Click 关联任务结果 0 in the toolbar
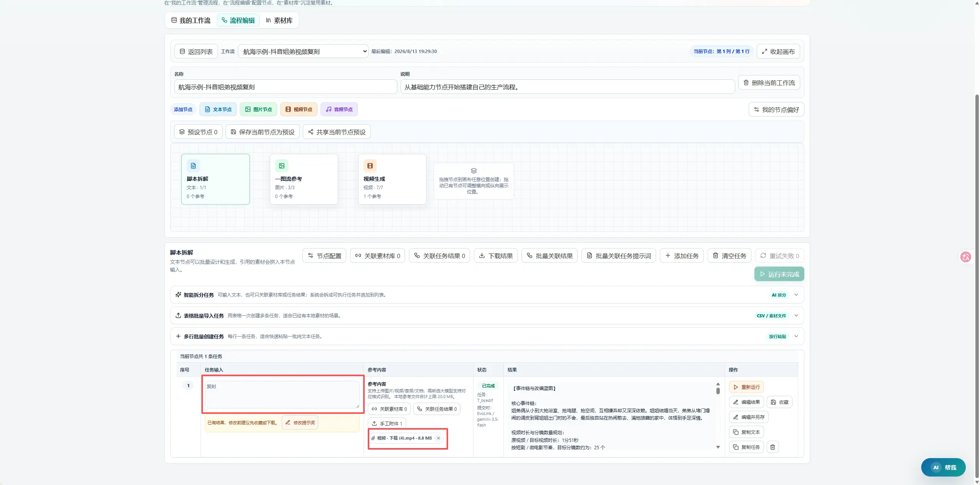This screenshot has width=980, height=485. pos(439,256)
